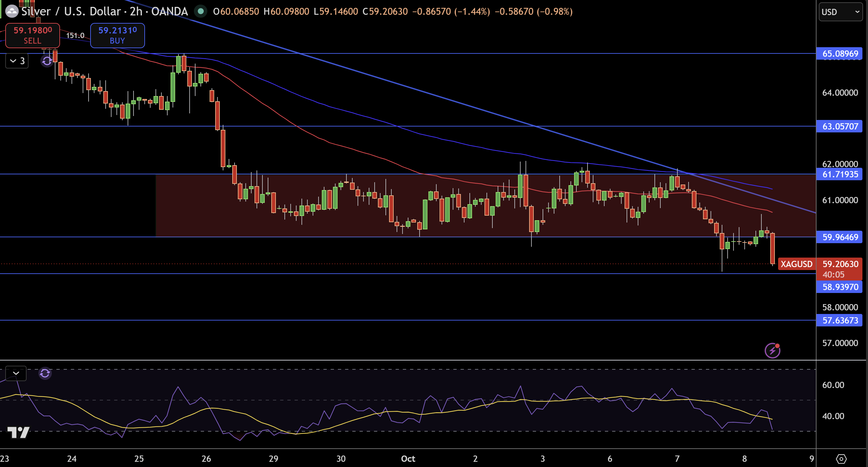Click the 2h interval label in title
868x467 pixels.
136,11
